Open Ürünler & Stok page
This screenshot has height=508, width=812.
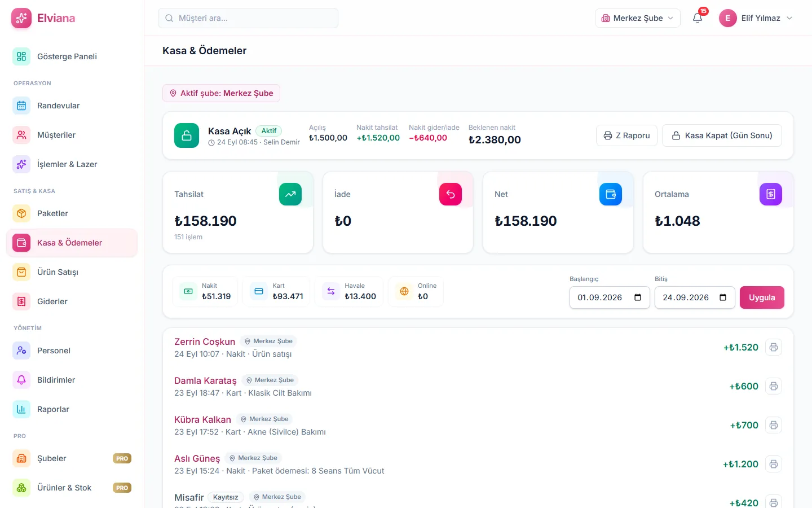click(72, 488)
